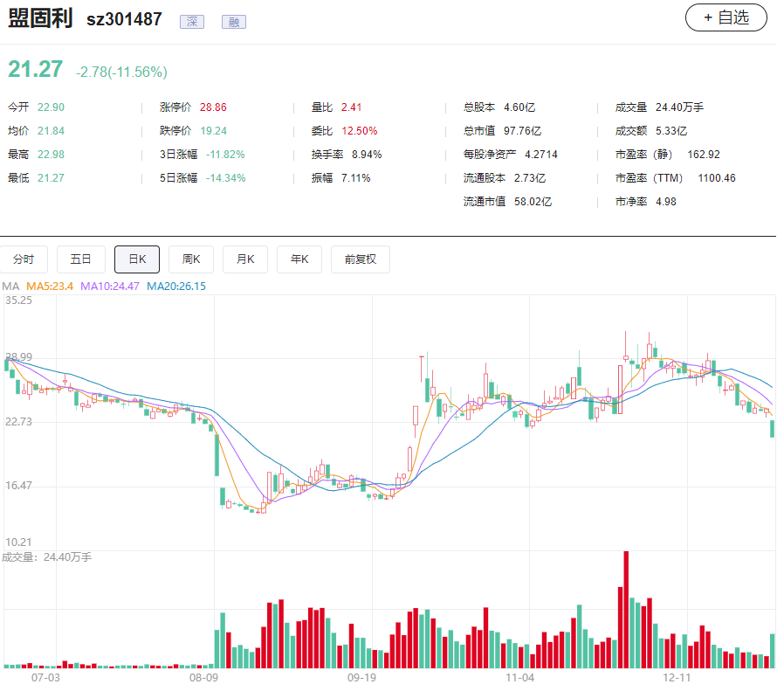784x691 pixels.
Task: Select the 日K daily candlestick tab
Action: pyautogui.click(x=137, y=259)
